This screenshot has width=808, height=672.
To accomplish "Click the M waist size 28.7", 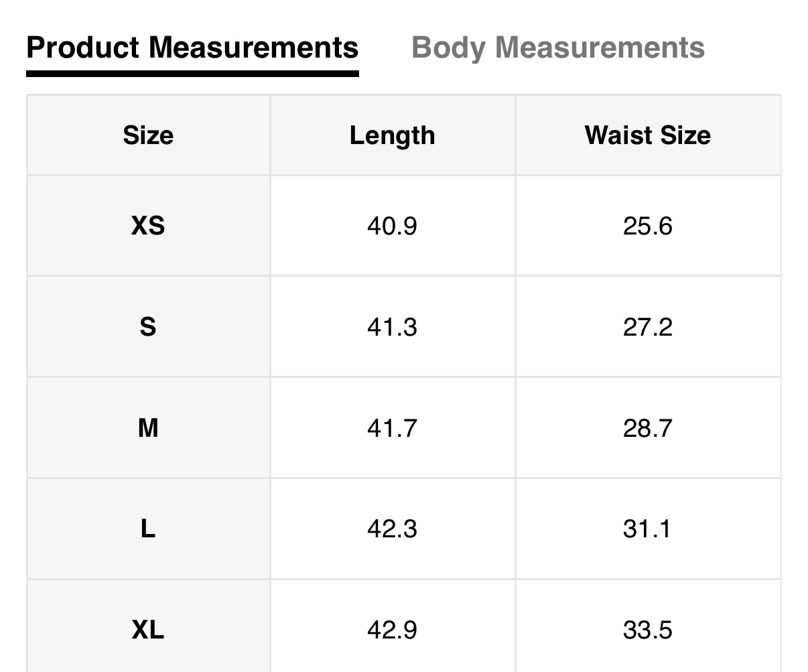I will (x=647, y=427).
